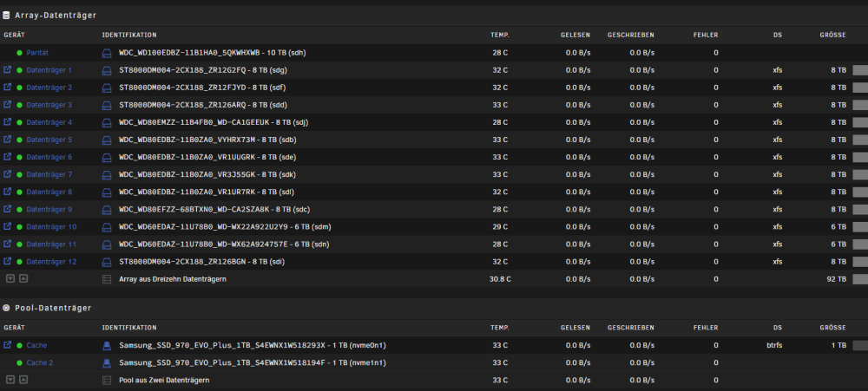
Task: Click the disk icon before WDC_WD100EDBZ identification
Action: pos(107,53)
